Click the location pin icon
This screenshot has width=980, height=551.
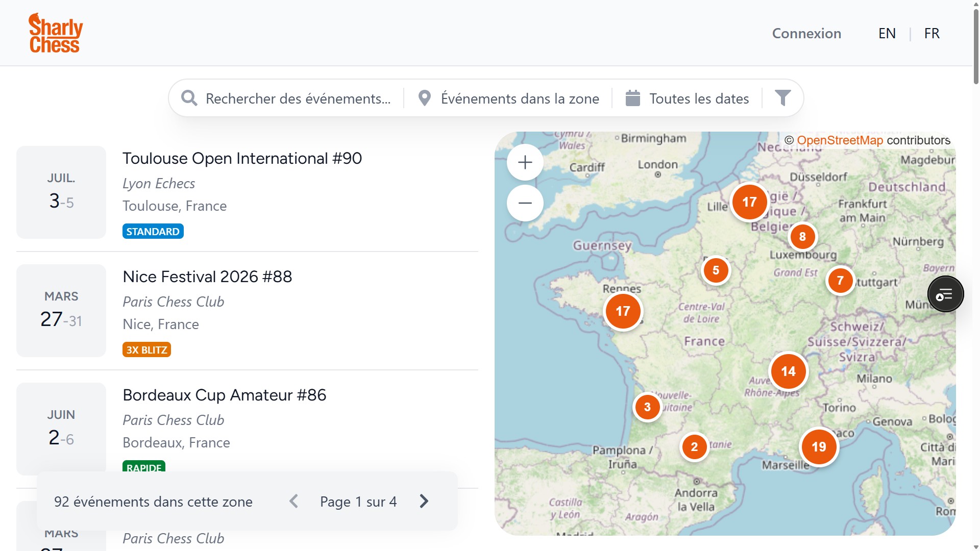[424, 98]
